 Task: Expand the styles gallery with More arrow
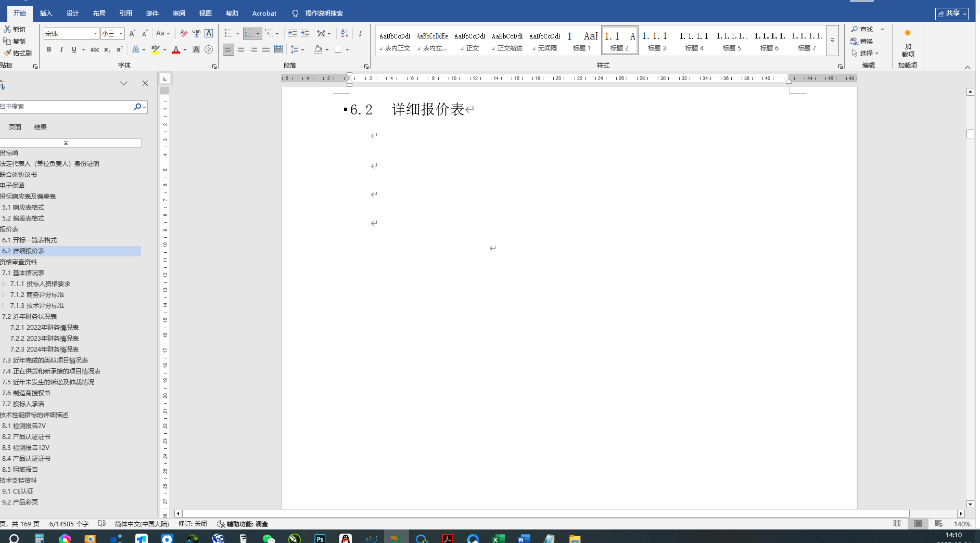pos(833,41)
